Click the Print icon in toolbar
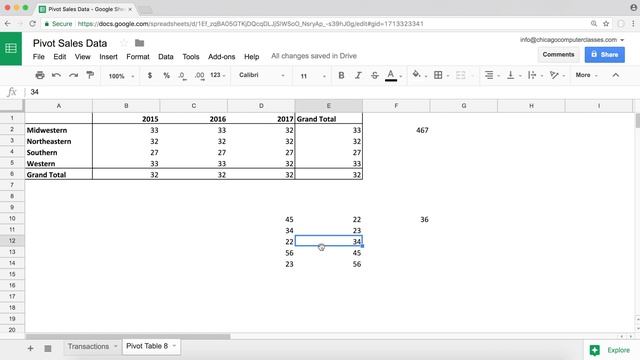Image resolution: width=640 pixels, height=360 pixels. coord(40,75)
